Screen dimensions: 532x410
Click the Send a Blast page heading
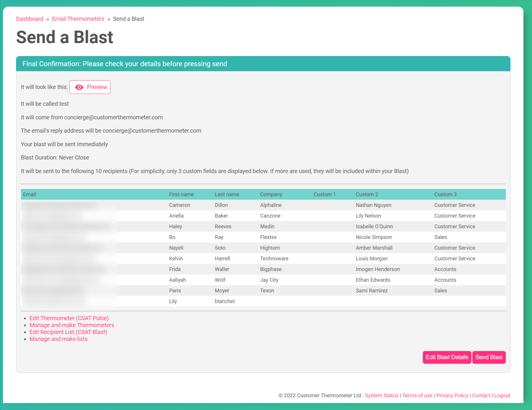[64, 37]
